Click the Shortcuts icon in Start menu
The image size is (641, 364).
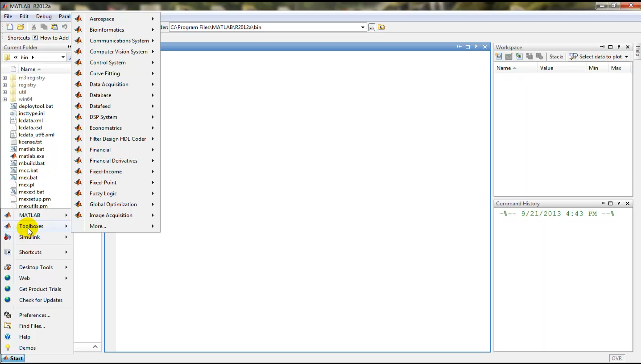pos(8,252)
